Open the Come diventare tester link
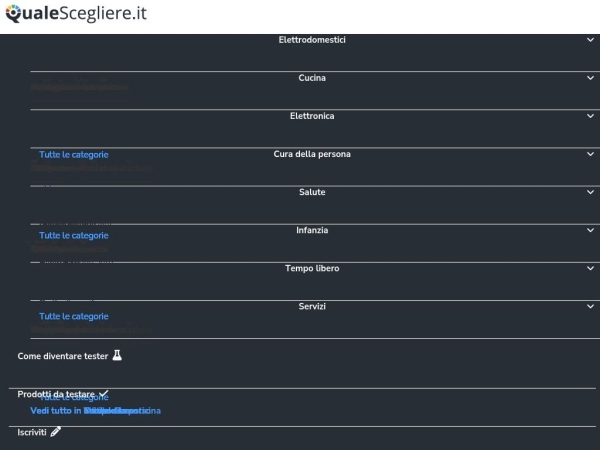 [63, 356]
